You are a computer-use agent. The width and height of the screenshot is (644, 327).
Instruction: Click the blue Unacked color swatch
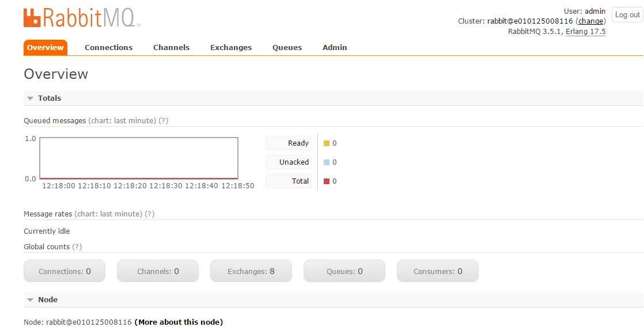coord(327,162)
